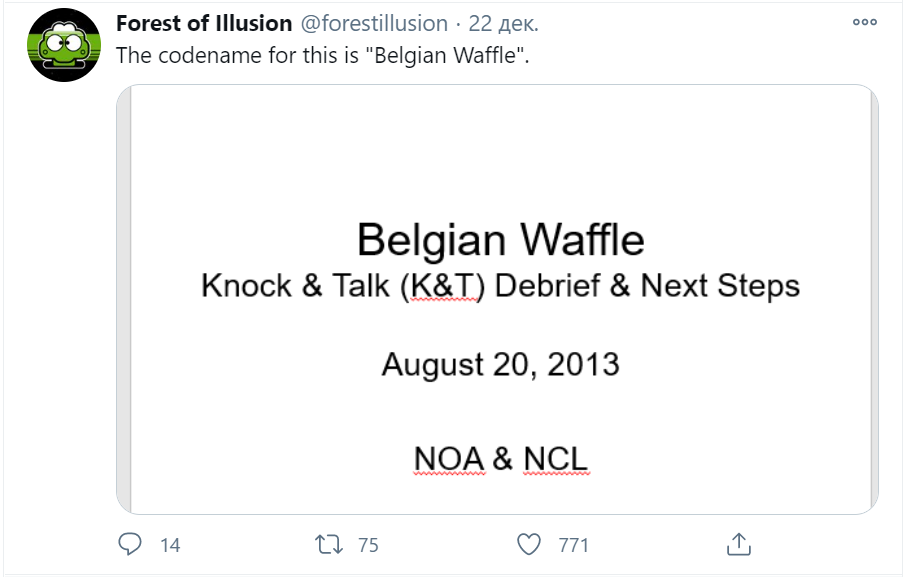
Task: Like the tweet with the heart icon
Action: (528, 544)
